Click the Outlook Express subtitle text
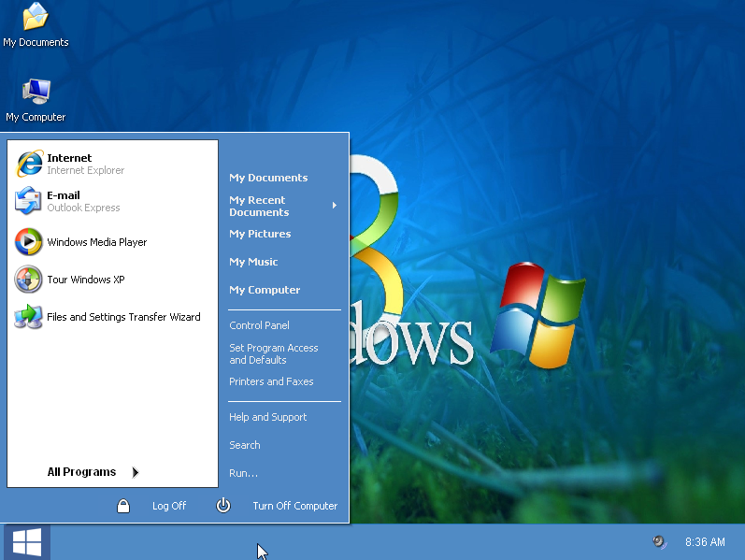745x560 pixels. click(83, 208)
